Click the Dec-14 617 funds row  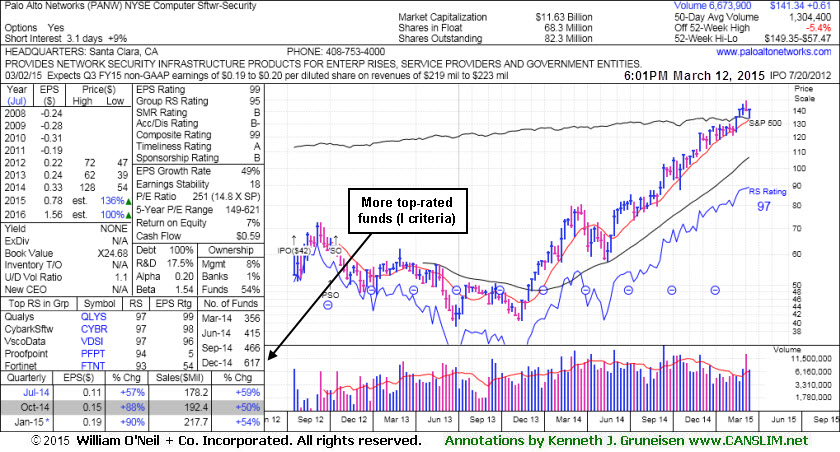[230, 363]
